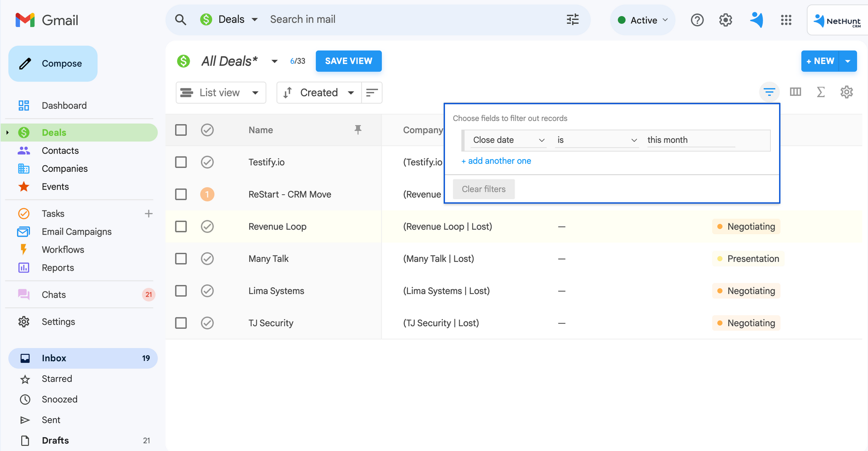Screen dimensions: 868x451
Task: Check the ReStart - CRM Move checkbox
Action: (x=181, y=194)
